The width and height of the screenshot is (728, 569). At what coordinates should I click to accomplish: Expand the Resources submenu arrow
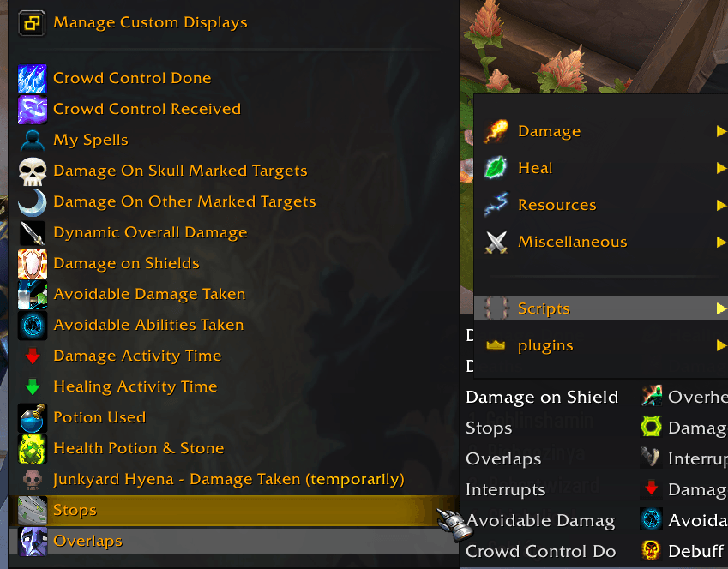pos(721,205)
